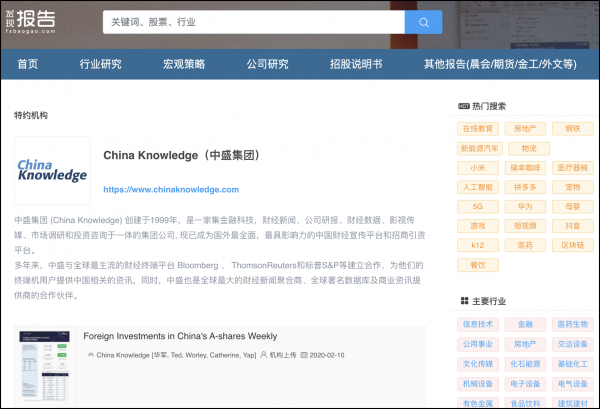Select the 华为 hot search tag
Viewport: 600px width, 409px height.
click(525, 207)
